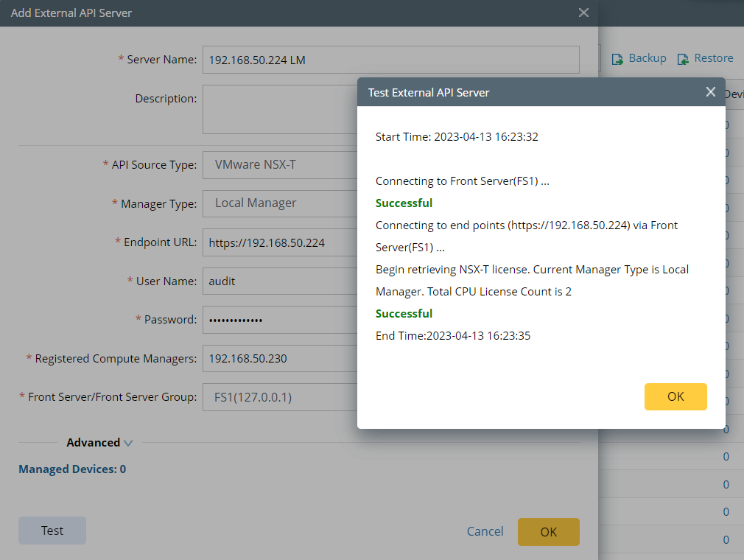Click OK in the test results dialog

click(x=675, y=396)
